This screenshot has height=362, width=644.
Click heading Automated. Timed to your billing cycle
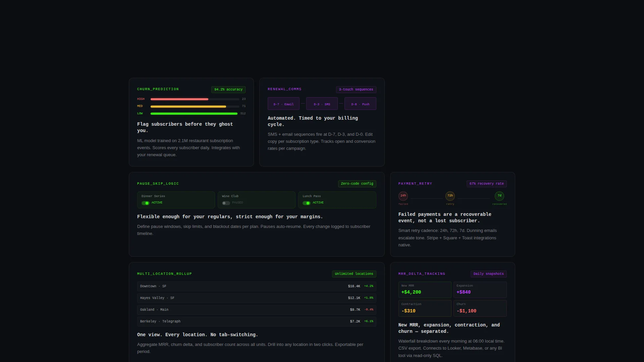(x=313, y=121)
